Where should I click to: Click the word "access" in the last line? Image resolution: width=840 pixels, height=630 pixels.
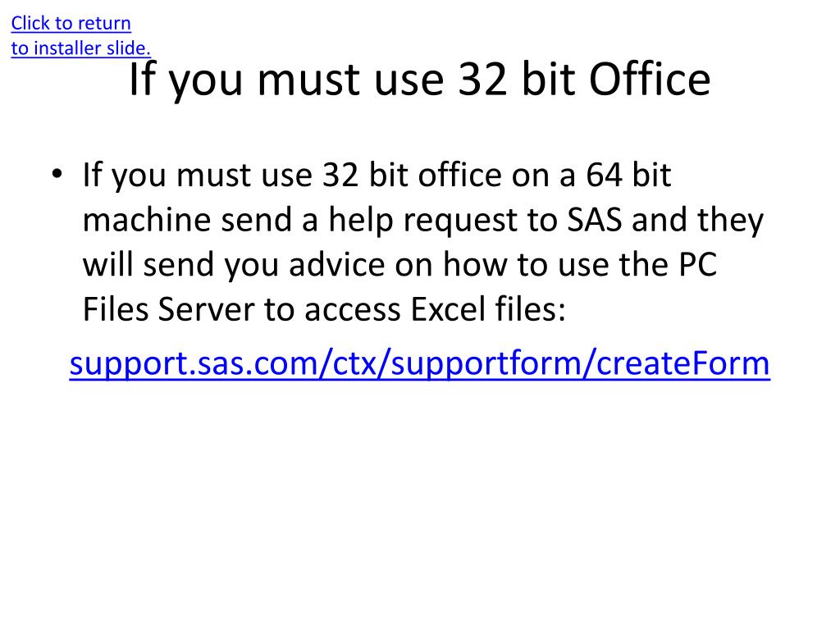pos(353,311)
